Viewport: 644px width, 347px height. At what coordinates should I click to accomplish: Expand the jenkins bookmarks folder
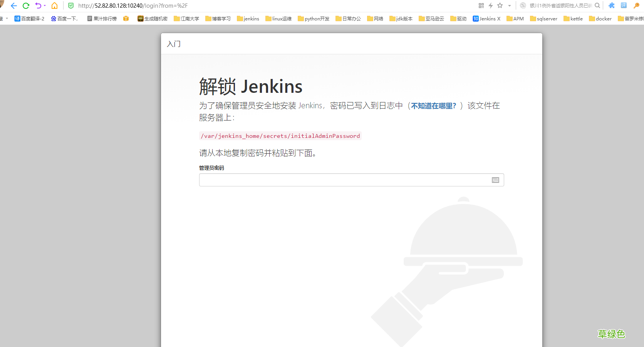(x=248, y=18)
